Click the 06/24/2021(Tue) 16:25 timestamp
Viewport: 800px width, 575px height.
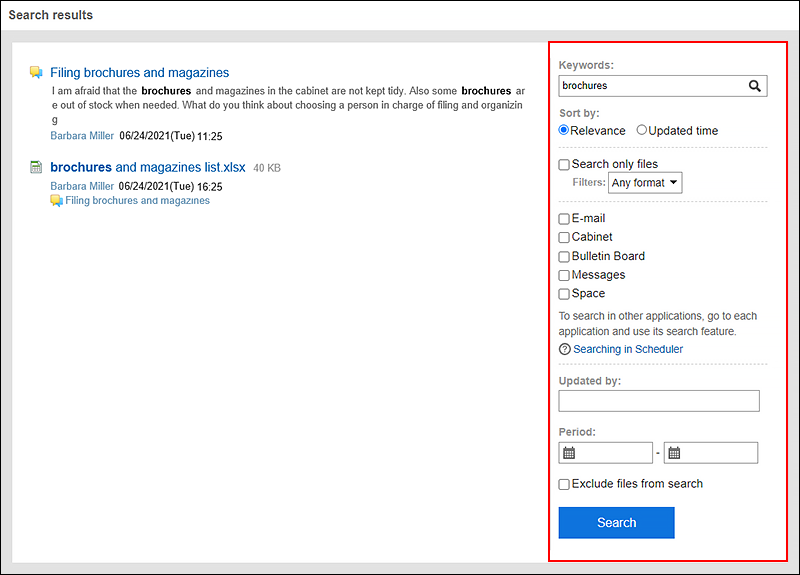tap(170, 187)
